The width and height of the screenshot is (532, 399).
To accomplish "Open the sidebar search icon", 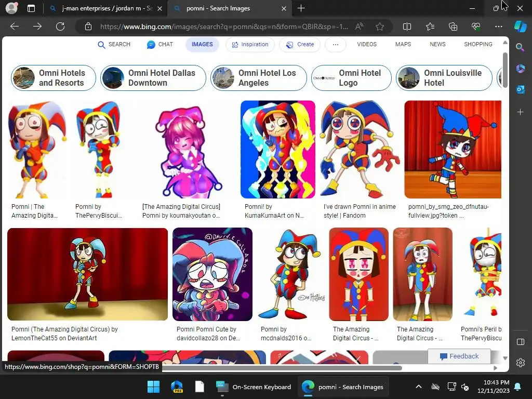I will [520, 47].
